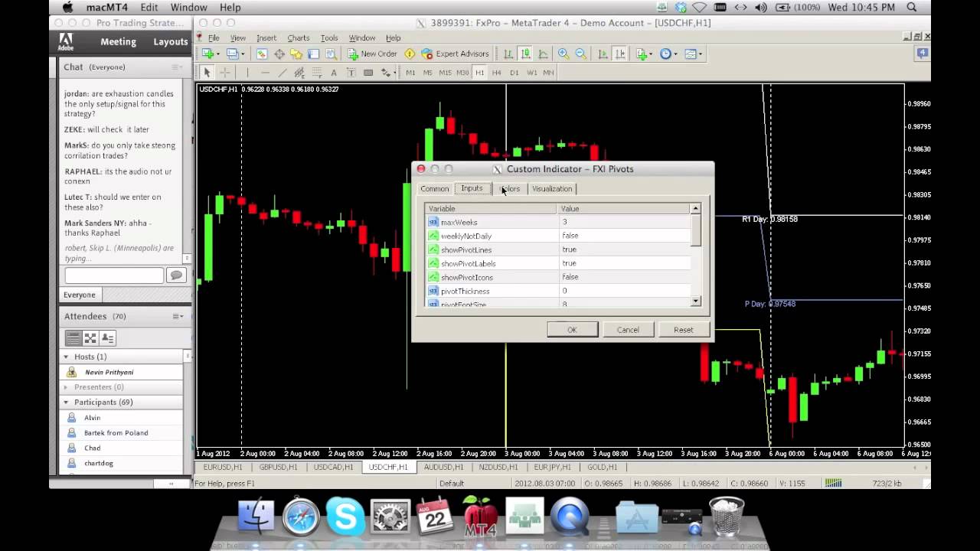The height and width of the screenshot is (551, 980).
Task: Click Cancel in FXI Pivots dialog
Action: (x=628, y=330)
